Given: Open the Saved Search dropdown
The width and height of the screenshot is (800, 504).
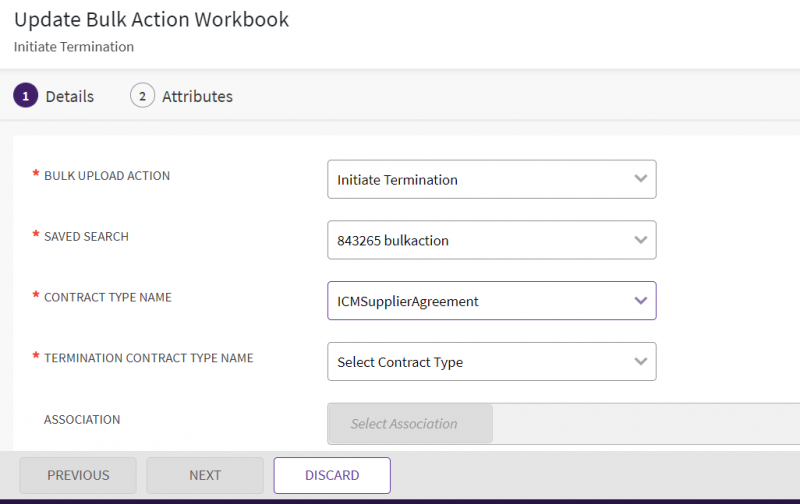Looking at the screenshot, I should coord(492,240).
